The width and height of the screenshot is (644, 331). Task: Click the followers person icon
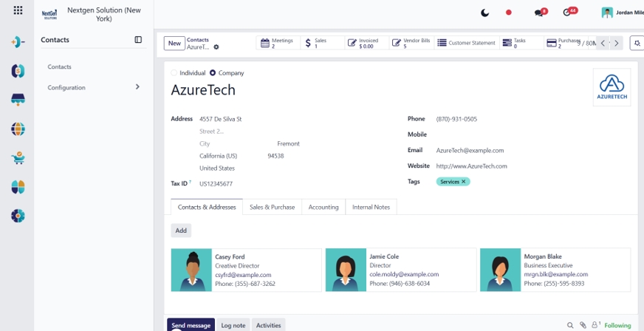595,324
